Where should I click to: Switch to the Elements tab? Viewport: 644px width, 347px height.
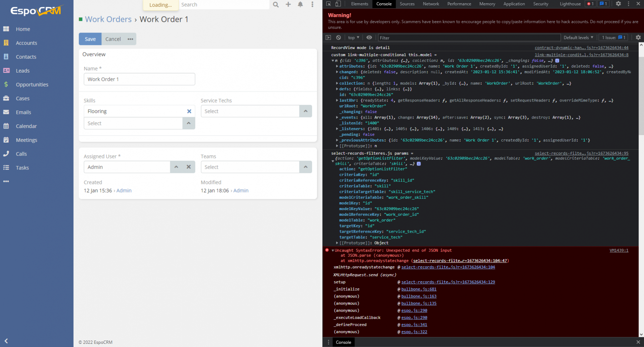[359, 4]
